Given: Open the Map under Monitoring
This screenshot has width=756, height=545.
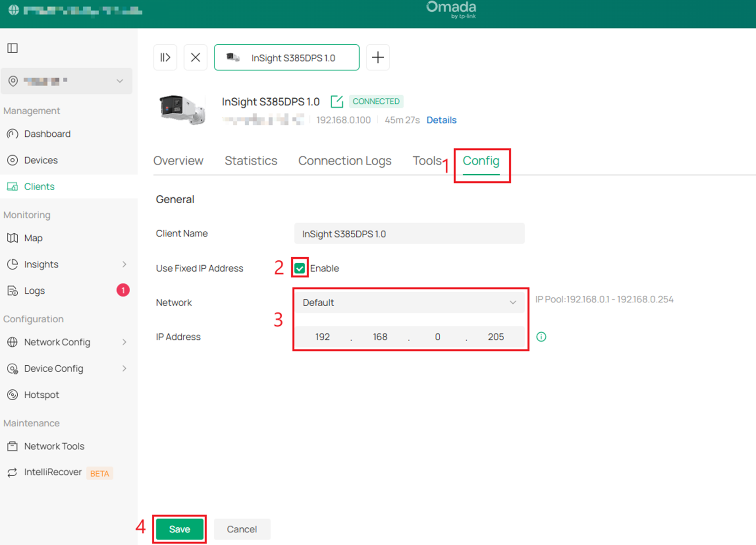Looking at the screenshot, I should coord(33,238).
